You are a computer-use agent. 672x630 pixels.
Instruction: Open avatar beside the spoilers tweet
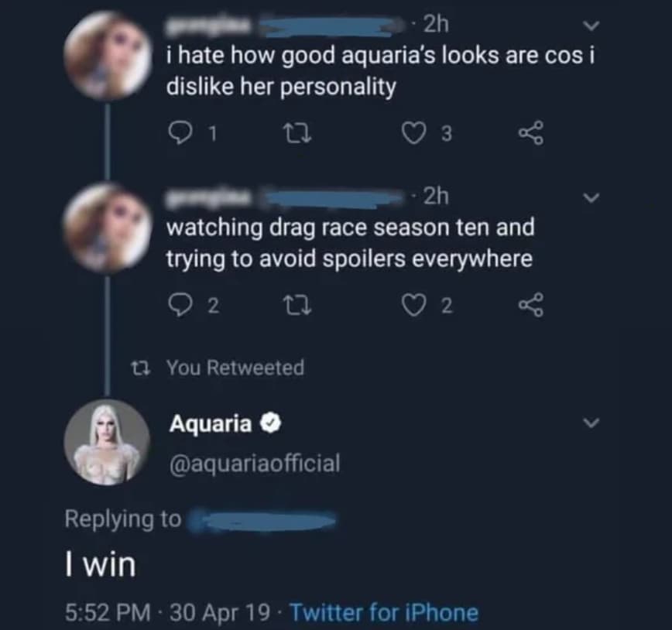click(x=106, y=227)
